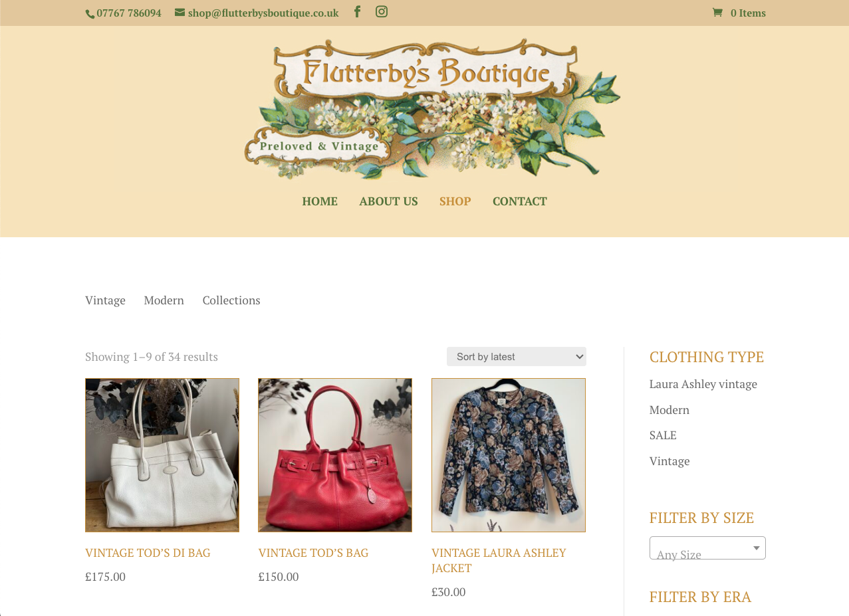
Task: View the Laura Ashley floral jacket photo
Action: pos(509,455)
